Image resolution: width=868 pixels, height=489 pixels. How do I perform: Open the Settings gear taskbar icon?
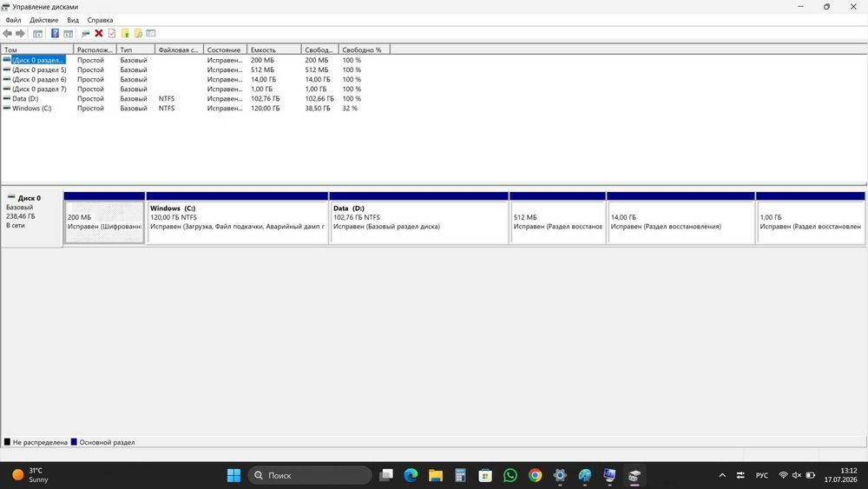coord(560,475)
